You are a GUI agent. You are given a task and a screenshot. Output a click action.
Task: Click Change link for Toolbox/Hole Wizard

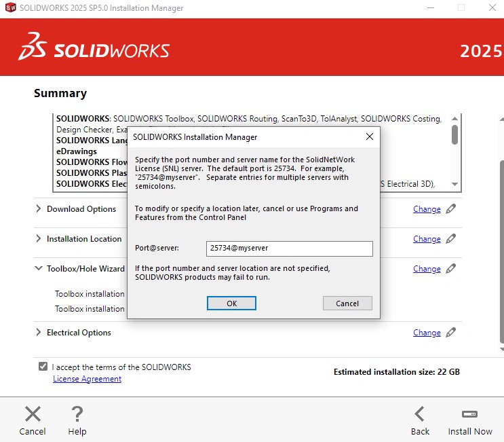pyautogui.click(x=427, y=269)
